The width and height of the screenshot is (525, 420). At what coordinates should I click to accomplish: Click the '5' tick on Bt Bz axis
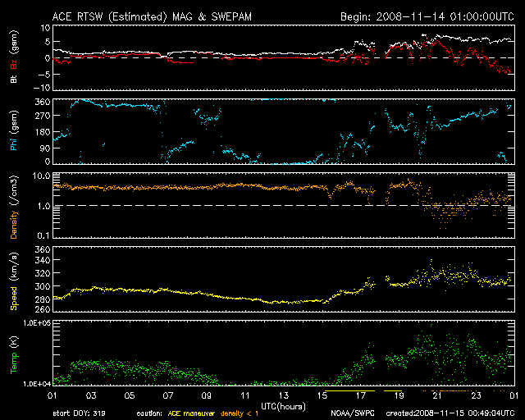[x=48, y=42]
